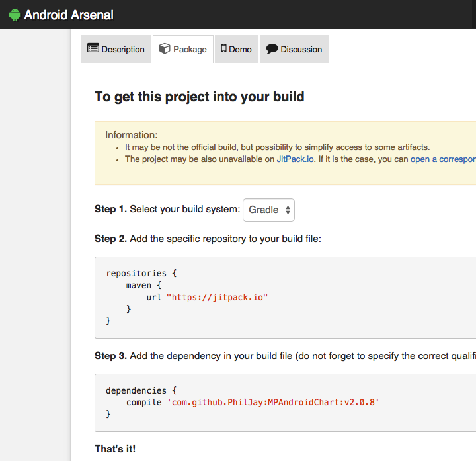476x461 pixels.
Task: Click the green Android robot logo icon
Action: (x=15, y=15)
